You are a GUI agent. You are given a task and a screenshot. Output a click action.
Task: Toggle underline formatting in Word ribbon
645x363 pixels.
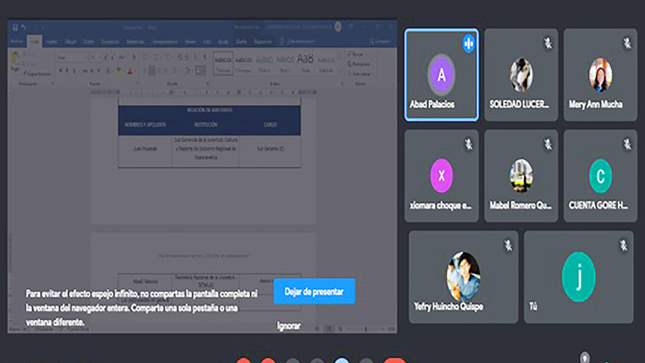pos(75,71)
